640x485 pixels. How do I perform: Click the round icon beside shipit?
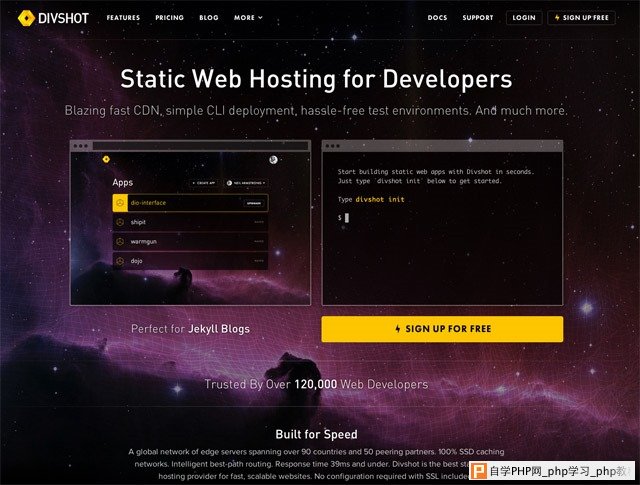[120, 222]
